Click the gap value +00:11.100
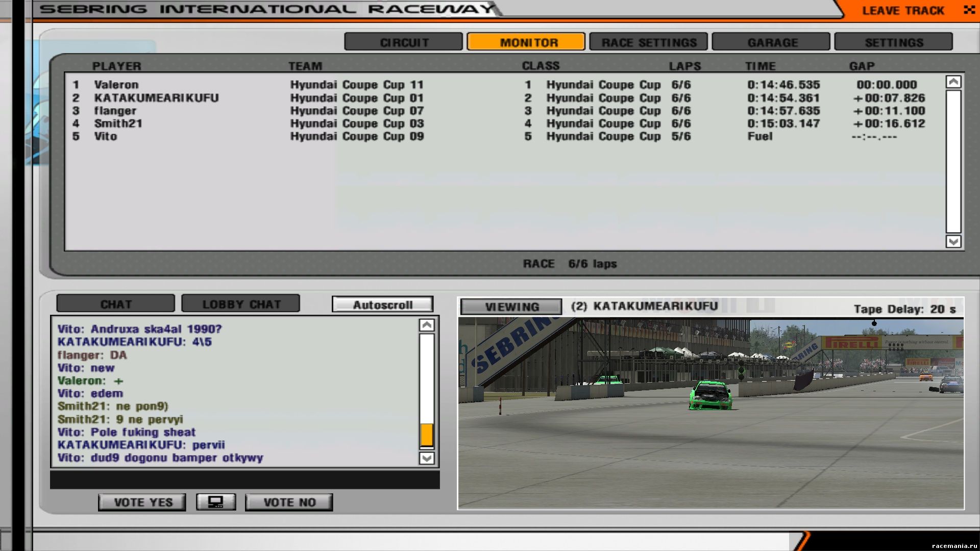Screen dimensions: 980x551 889,111
